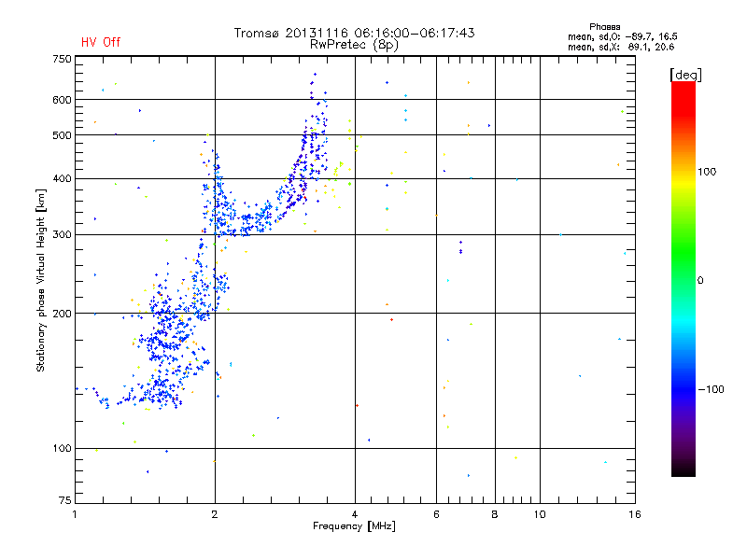747x560 pixels.
Task: Click the x-axis tick label "6"
Action: pyautogui.click(x=436, y=514)
